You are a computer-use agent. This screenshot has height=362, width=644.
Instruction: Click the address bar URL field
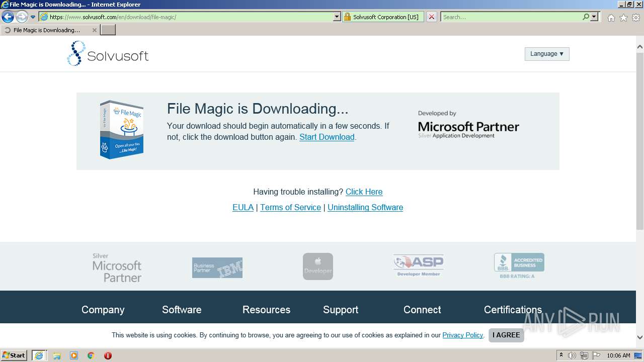186,17
